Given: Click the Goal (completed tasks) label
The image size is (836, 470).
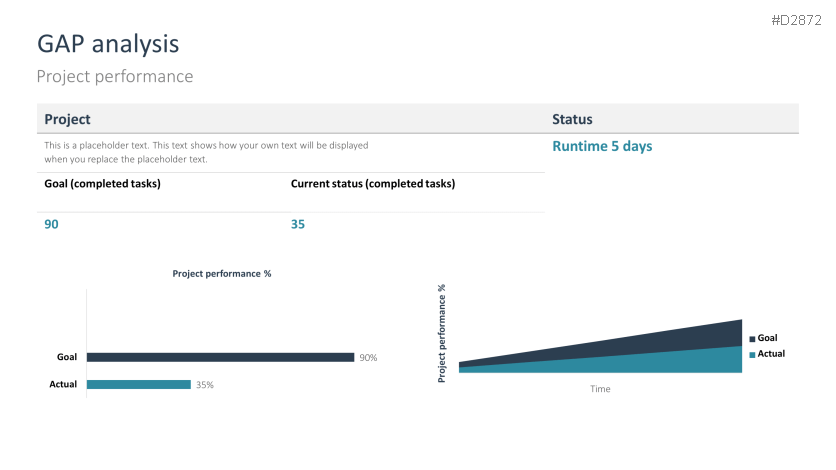Looking at the screenshot, I should point(102,183).
